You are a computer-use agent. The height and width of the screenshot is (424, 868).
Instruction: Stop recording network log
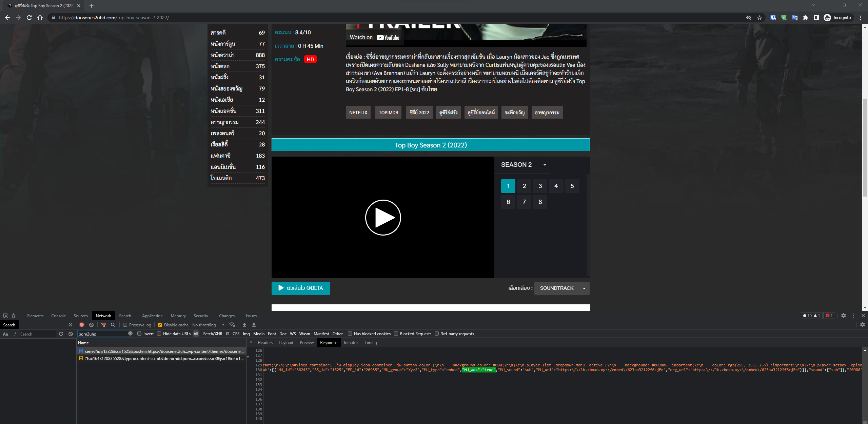[x=81, y=325]
